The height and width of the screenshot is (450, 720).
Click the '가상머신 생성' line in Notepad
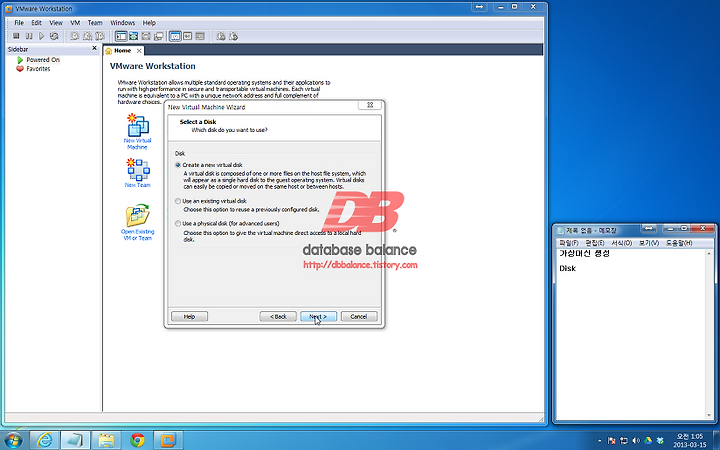584,253
